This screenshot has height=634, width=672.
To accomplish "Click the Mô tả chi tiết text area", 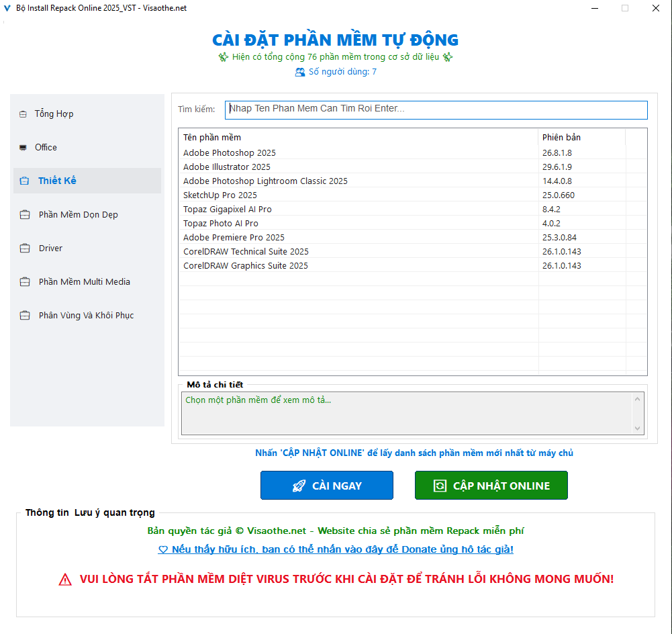I will [407, 413].
